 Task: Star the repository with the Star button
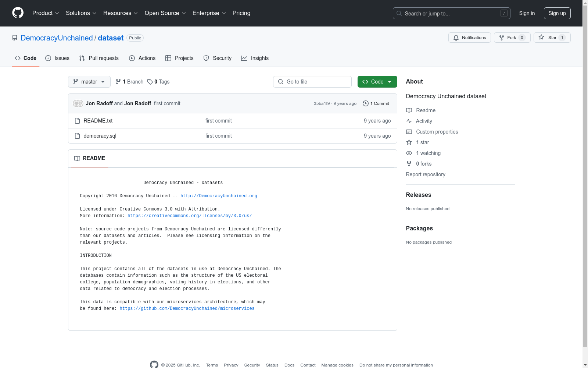[x=552, y=38]
